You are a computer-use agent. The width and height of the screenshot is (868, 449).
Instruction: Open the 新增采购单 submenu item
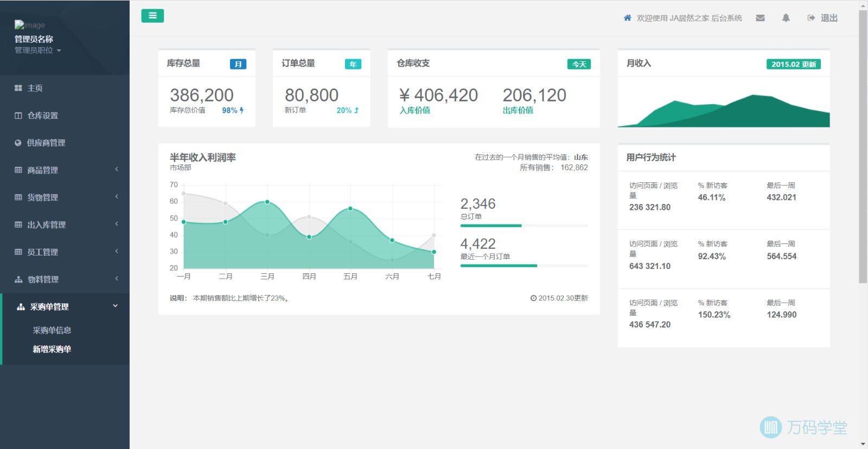pos(52,349)
